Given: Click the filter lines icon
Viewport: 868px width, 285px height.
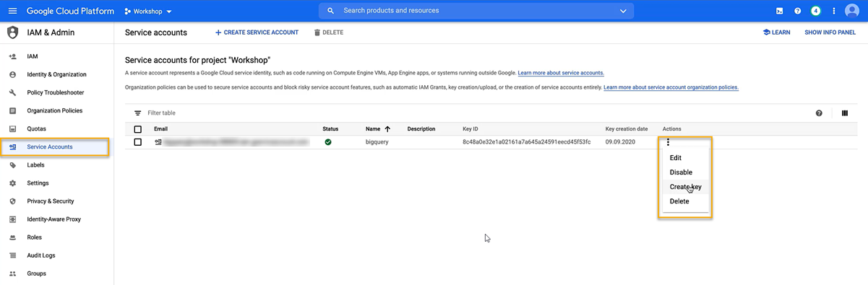Looking at the screenshot, I should tap(137, 113).
